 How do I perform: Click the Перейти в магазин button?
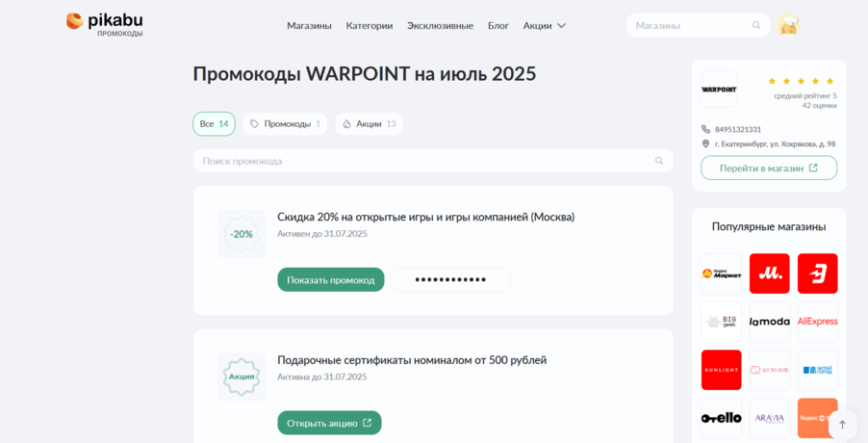coord(769,168)
